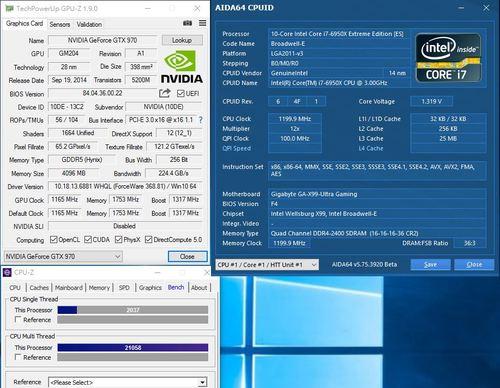Switch to the Validation tab in GPU-Z

pyautogui.click(x=89, y=24)
